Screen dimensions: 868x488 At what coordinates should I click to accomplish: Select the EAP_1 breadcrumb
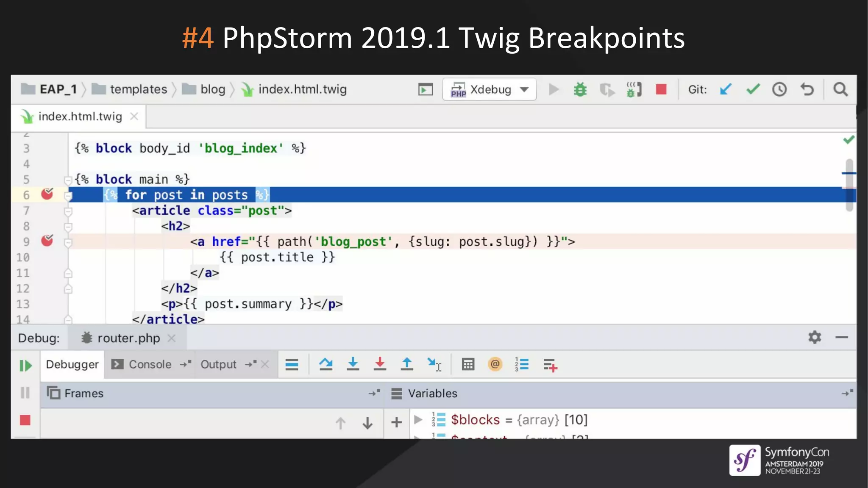49,89
